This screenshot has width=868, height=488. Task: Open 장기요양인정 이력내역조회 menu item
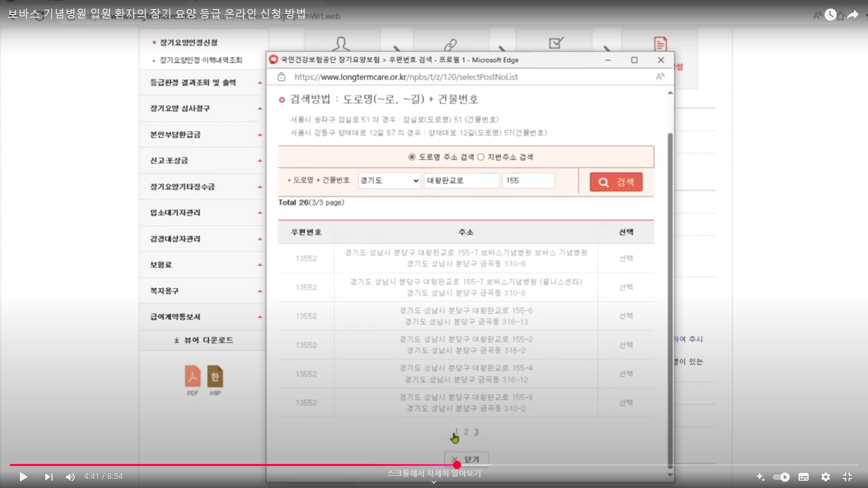[x=201, y=60]
